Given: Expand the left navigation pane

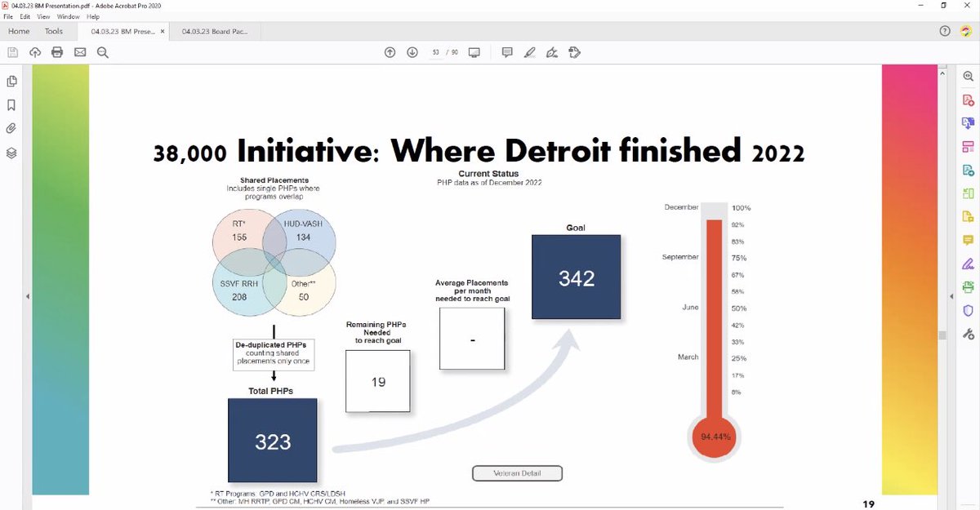Looking at the screenshot, I should [x=27, y=297].
